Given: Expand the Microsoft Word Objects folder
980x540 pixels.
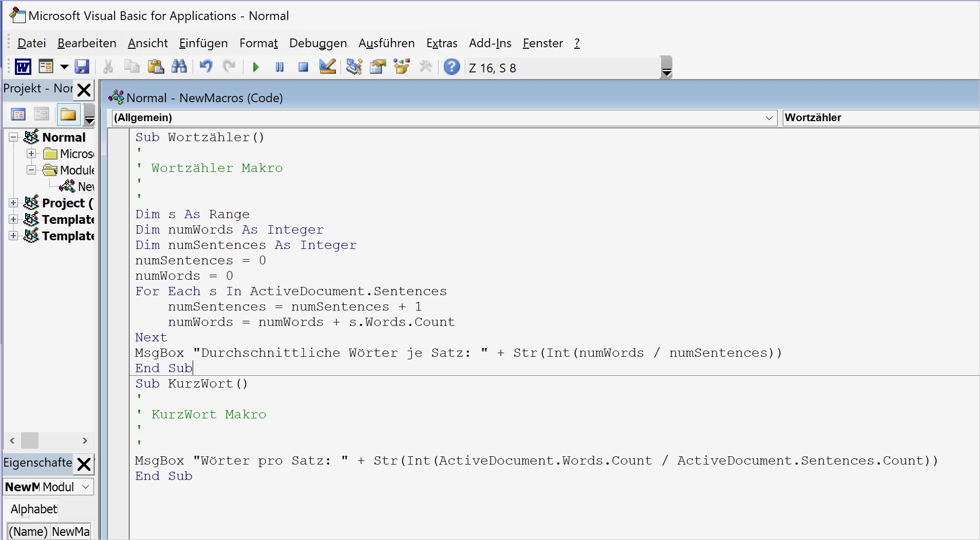Looking at the screenshot, I should tap(31, 153).
